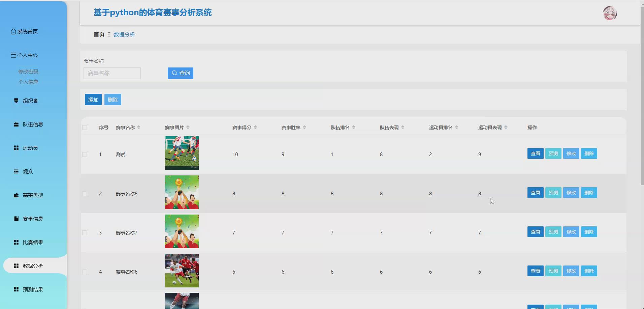
Task: Select the 数据分析 sidebar item
Action: 35,266
